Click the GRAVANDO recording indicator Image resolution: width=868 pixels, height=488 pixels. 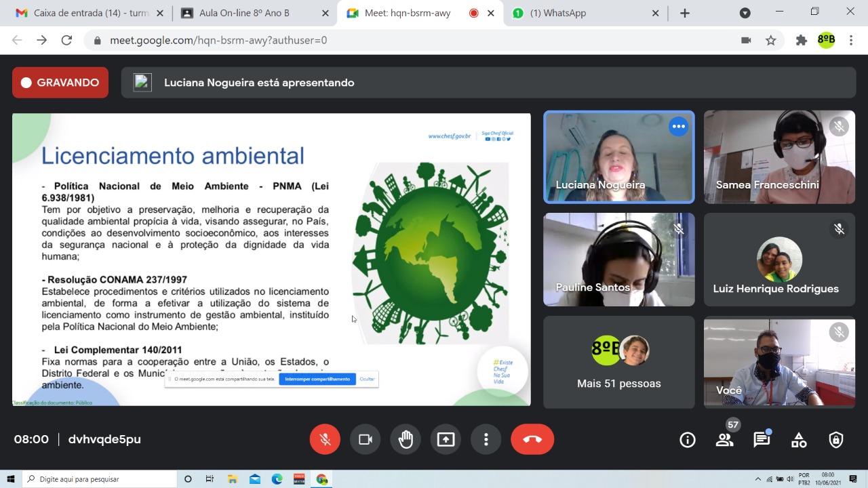click(x=60, y=83)
